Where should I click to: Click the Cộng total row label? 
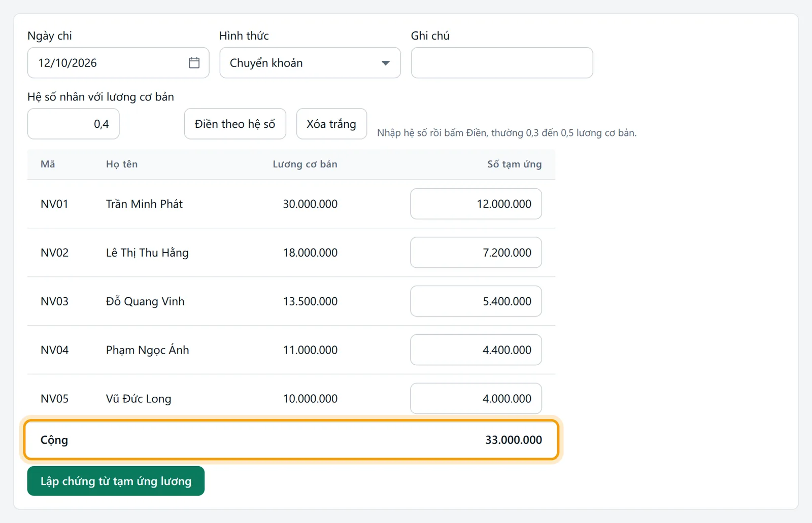click(x=54, y=440)
